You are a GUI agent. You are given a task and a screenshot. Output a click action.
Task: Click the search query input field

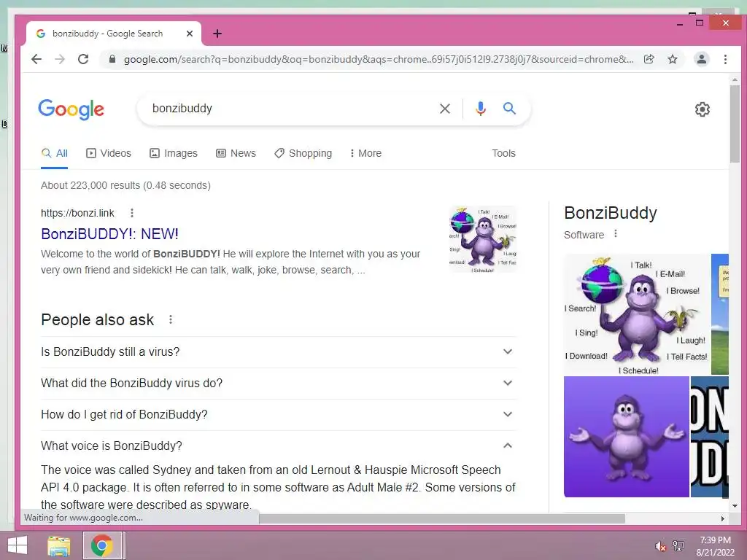(290, 109)
